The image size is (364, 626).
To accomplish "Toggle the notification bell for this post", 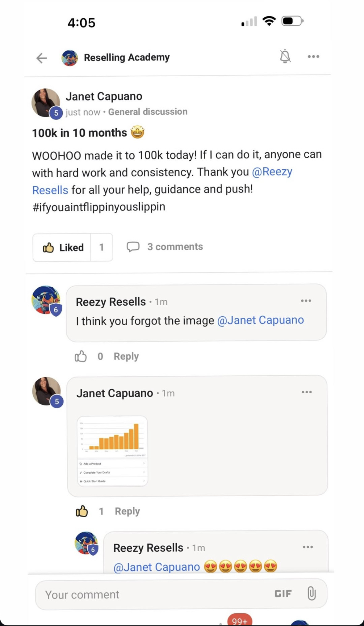I will pos(285,57).
